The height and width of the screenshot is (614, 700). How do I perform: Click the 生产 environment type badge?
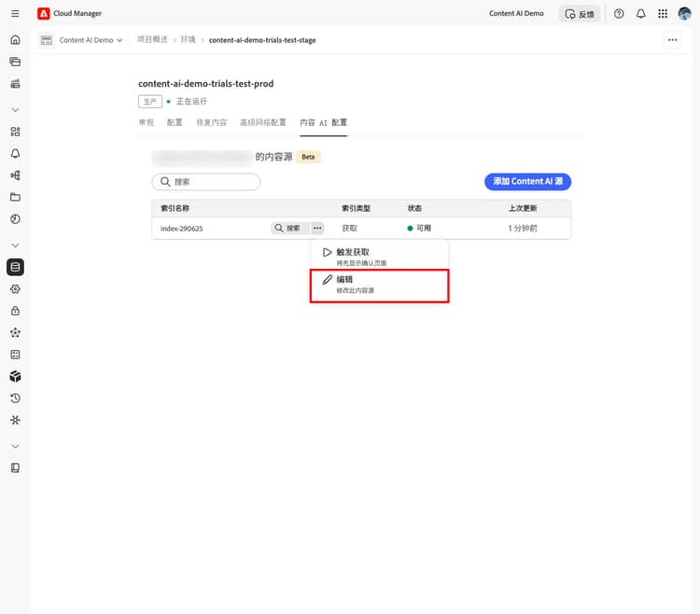[x=150, y=102]
